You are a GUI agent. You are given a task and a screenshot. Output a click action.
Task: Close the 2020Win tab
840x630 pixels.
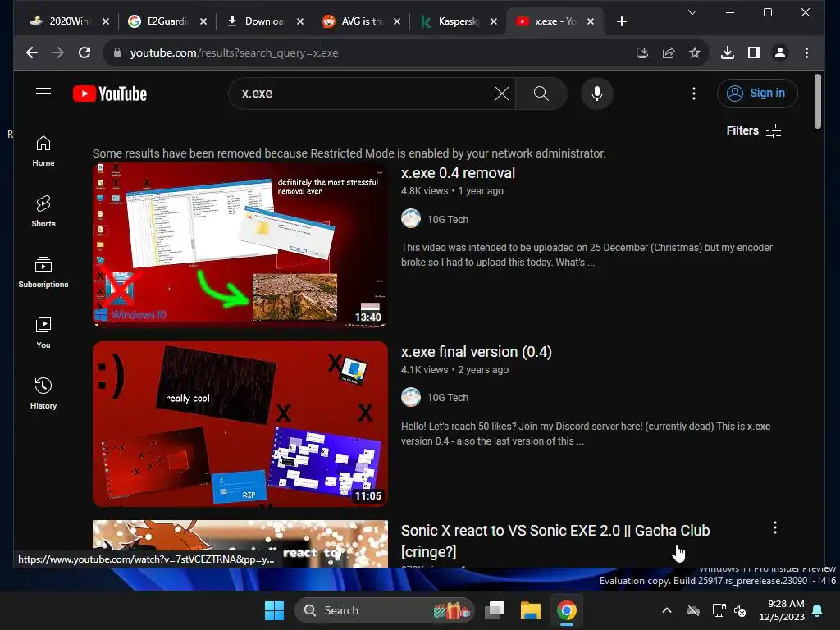[x=106, y=21]
